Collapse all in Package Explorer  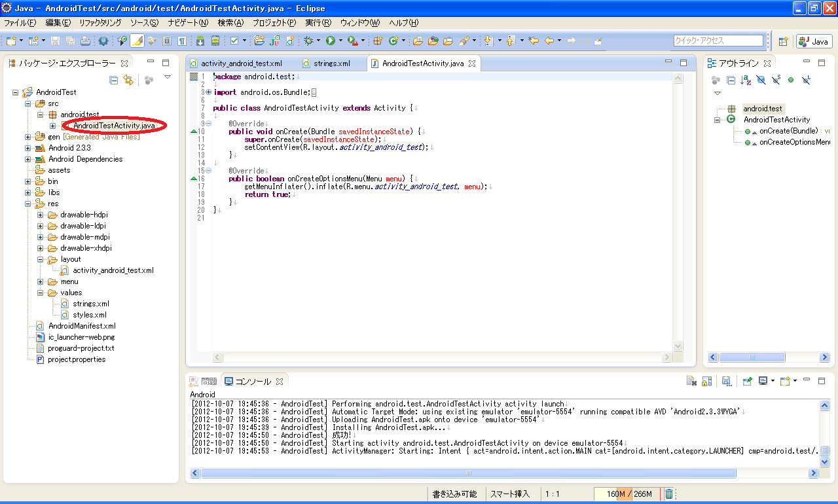pyautogui.click(x=113, y=80)
